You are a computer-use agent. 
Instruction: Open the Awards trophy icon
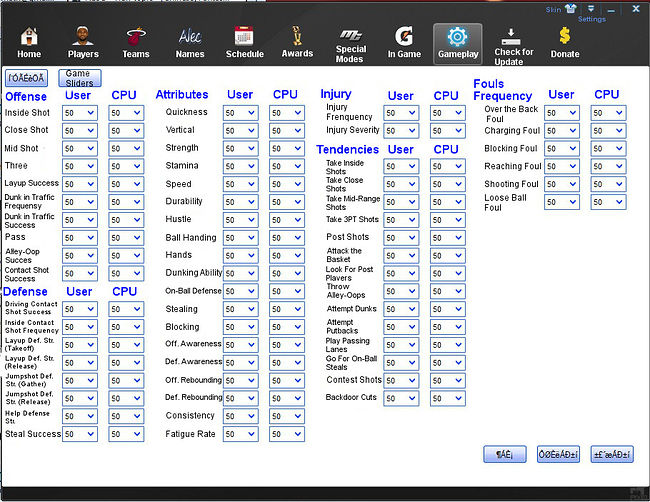(297, 42)
